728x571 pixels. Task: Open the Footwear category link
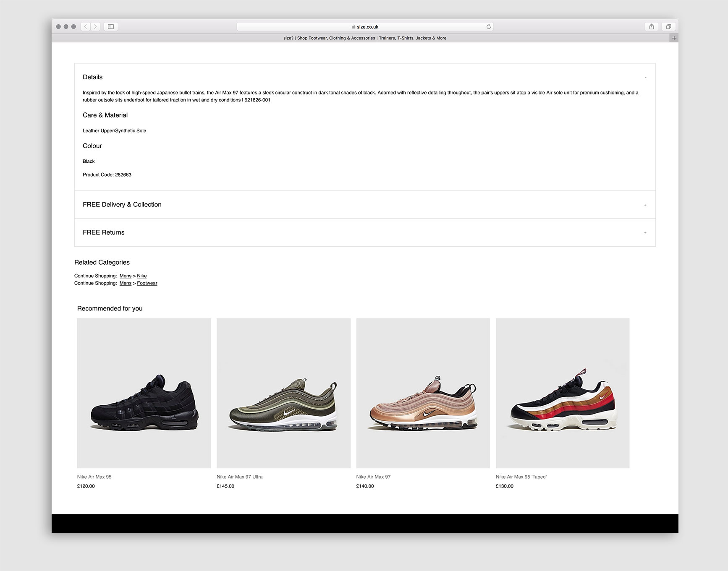[x=147, y=283]
